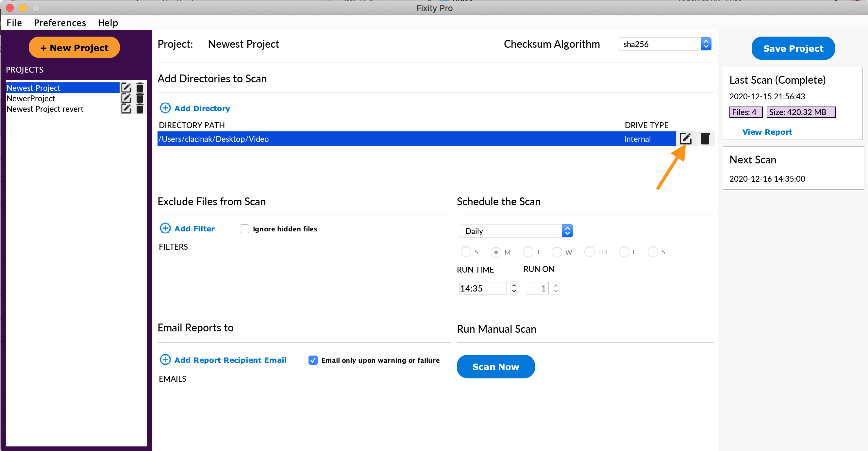Select the T (Tuesday) radio button
This screenshot has width=868, height=451.
528,251
